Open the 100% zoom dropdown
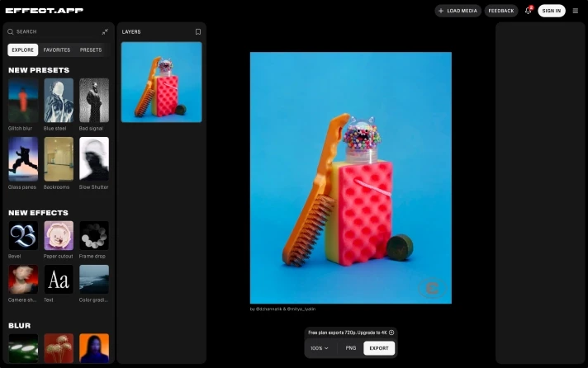Image resolution: width=588 pixels, height=368 pixels. [x=319, y=348]
